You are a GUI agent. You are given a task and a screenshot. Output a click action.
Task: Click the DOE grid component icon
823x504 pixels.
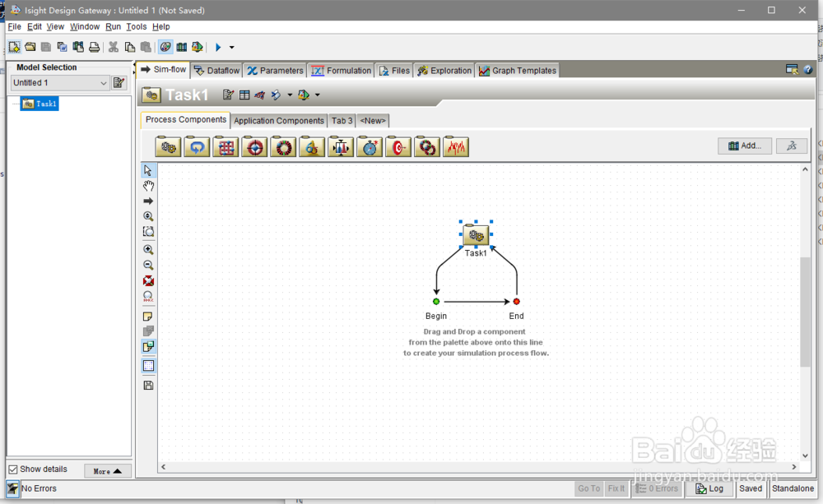pos(226,147)
